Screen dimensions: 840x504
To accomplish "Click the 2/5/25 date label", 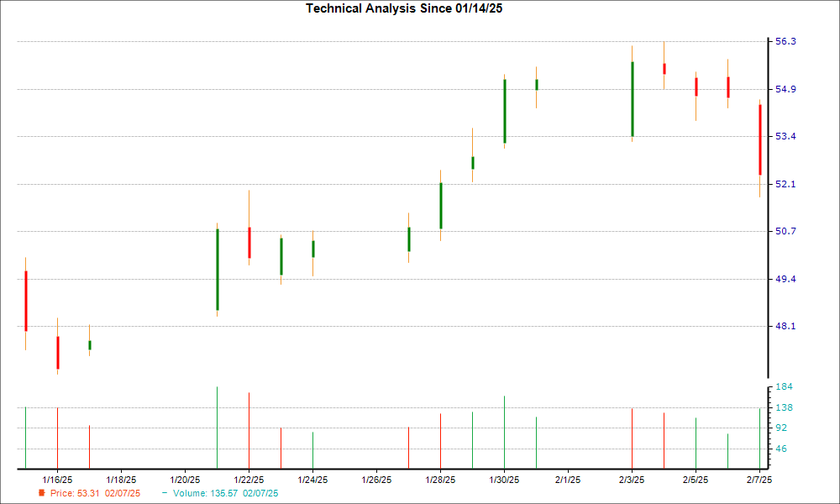I will [696, 480].
